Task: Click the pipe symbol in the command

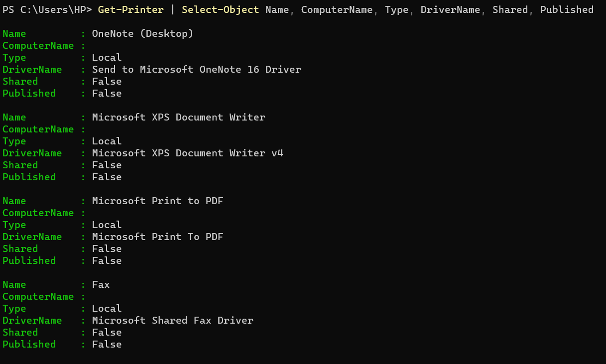Action: [x=172, y=9]
